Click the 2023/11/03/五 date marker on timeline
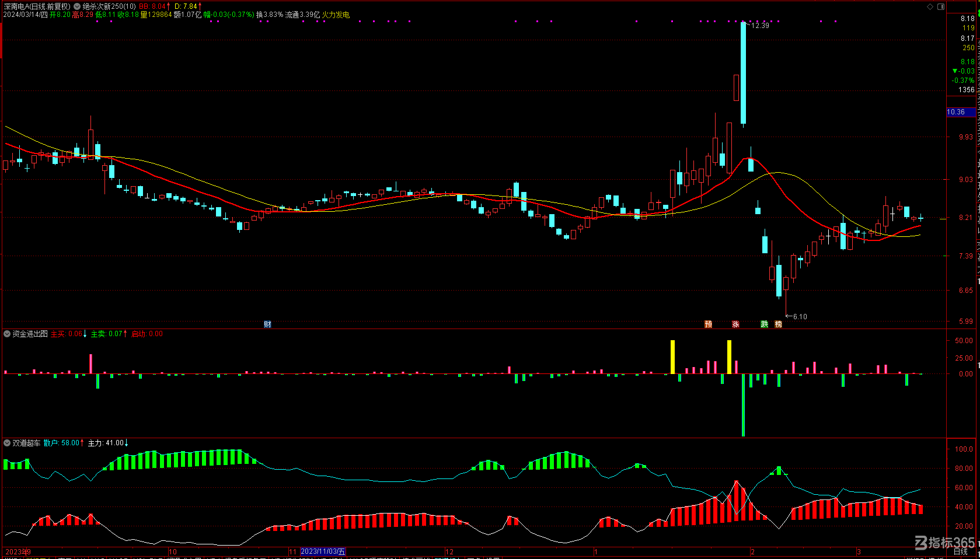Viewport: 980px width, 559px height. click(323, 551)
